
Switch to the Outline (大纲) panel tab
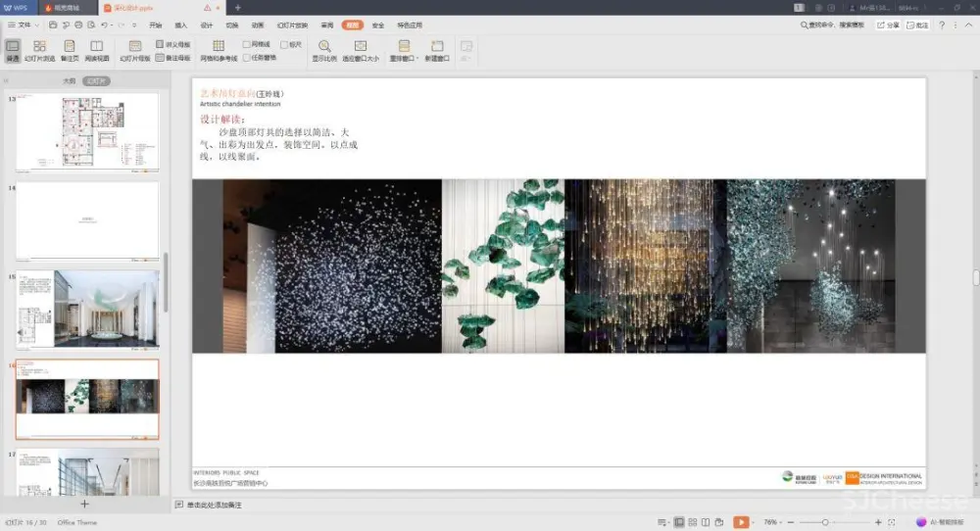coord(69,81)
